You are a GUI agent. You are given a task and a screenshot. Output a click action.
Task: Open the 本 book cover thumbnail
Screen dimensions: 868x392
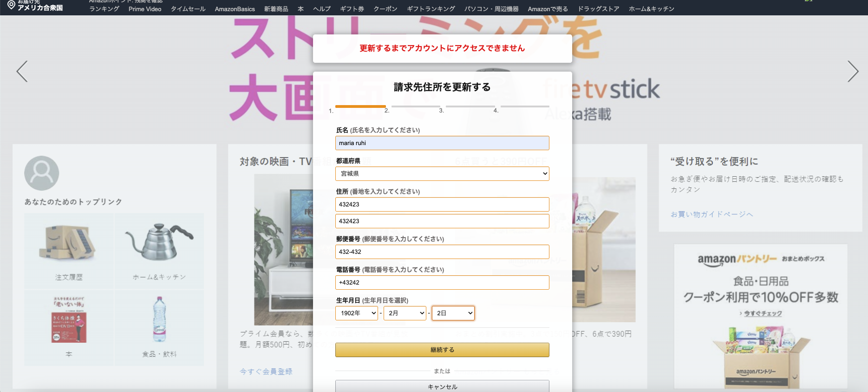(69, 319)
